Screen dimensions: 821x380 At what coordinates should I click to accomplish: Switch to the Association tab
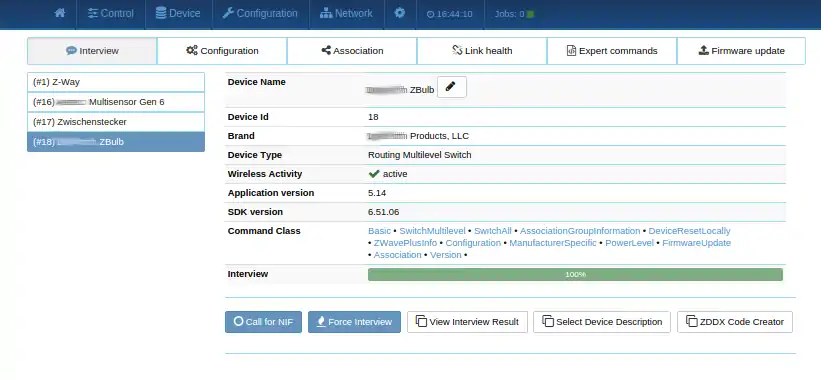tap(352, 51)
